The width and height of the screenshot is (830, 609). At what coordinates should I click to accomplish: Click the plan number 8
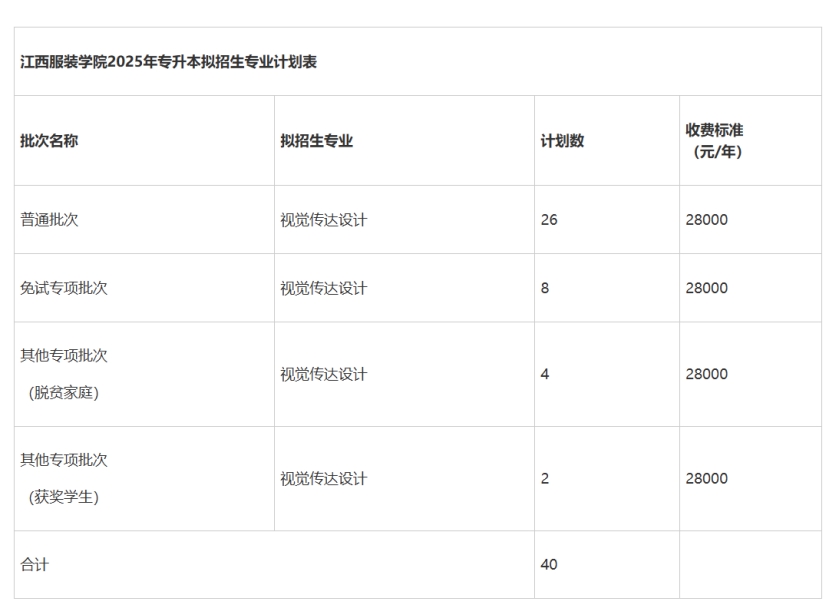point(545,288)
